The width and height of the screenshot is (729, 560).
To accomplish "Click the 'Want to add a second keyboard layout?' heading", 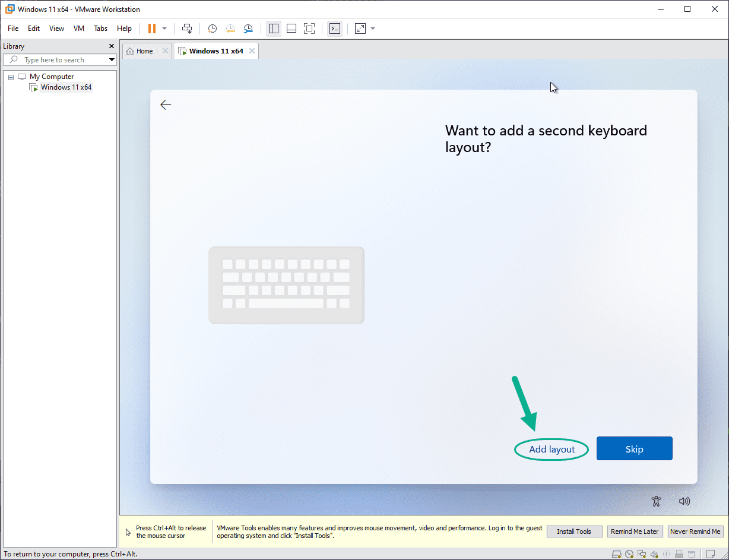I will (x=546, y=138).
